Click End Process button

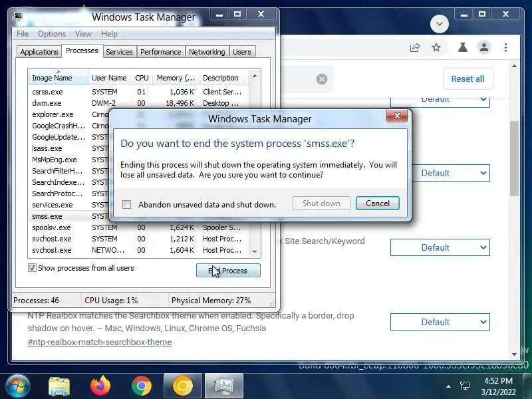[x=228, y=271]
